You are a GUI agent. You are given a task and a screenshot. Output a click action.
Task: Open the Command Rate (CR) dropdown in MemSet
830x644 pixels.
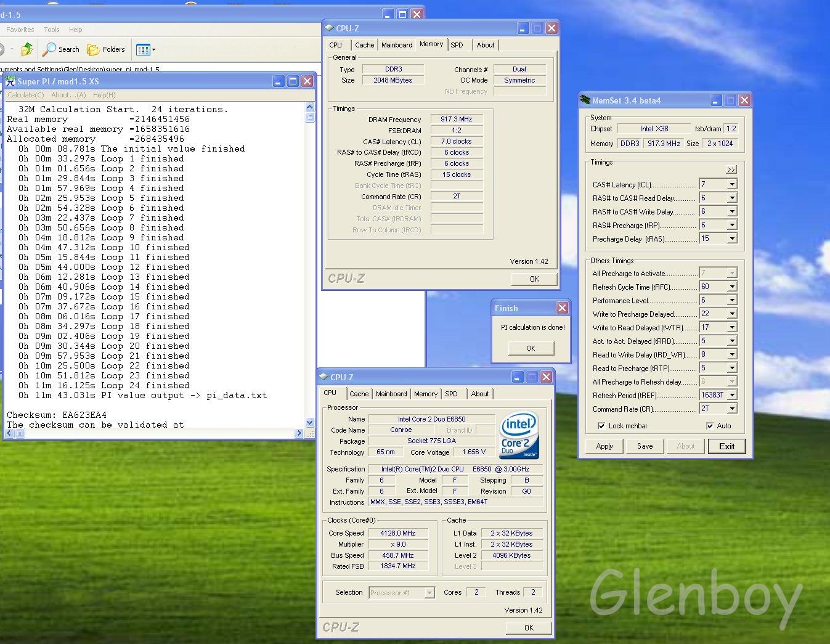[732, 409]
